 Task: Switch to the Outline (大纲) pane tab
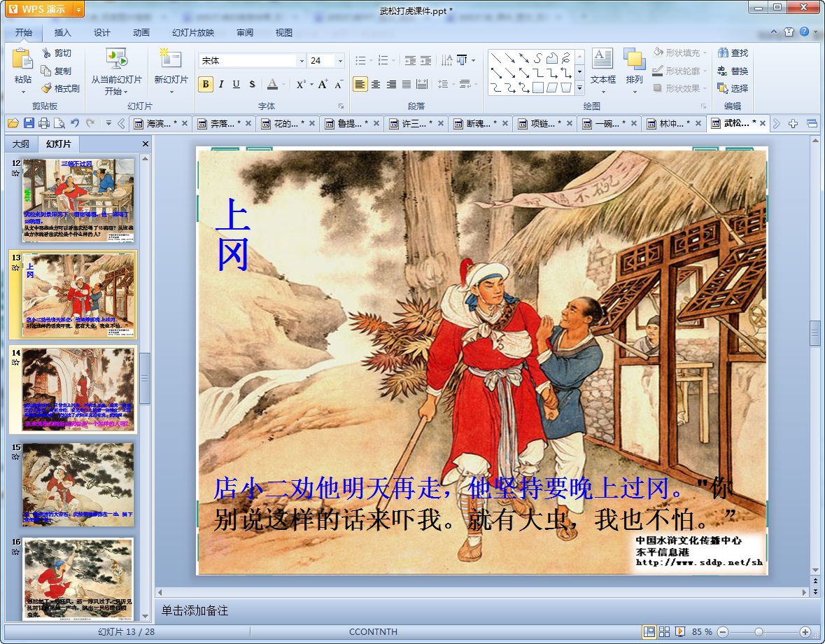pos(21,143)
